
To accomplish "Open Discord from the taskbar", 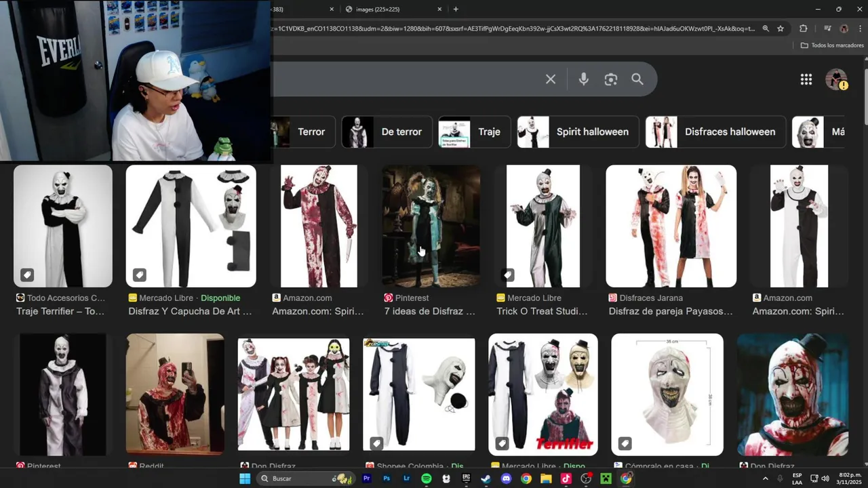I will (x=506, y=479).
